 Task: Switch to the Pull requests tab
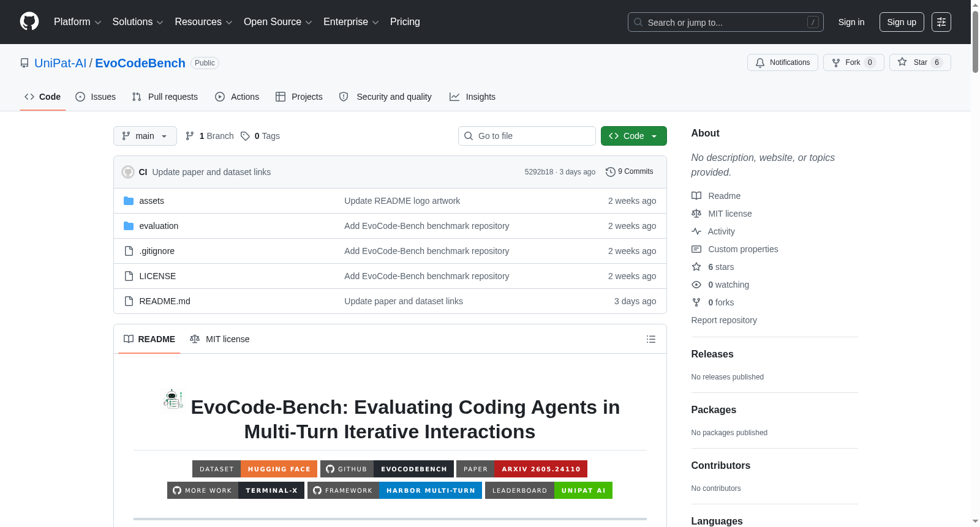(165, 97)
